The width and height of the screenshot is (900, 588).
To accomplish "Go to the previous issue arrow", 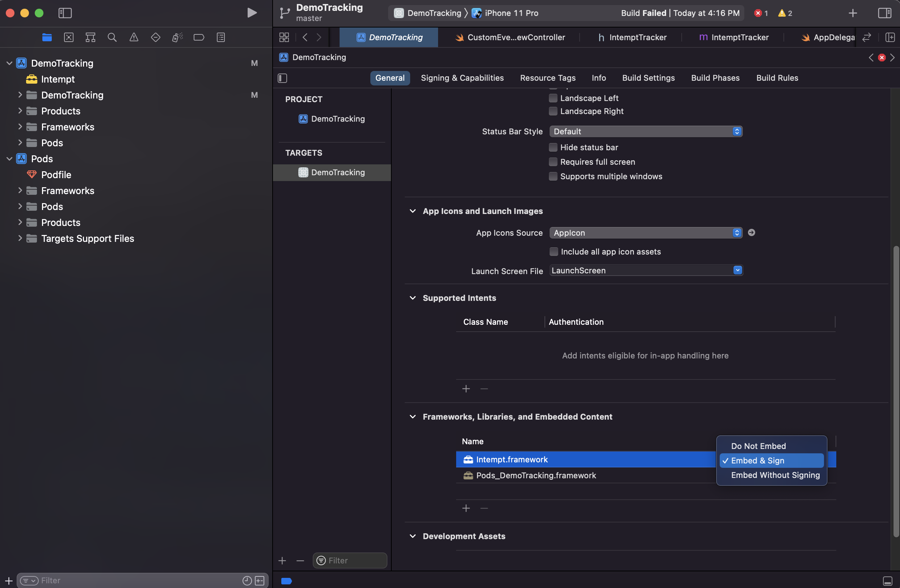I will tap(871, 58).
